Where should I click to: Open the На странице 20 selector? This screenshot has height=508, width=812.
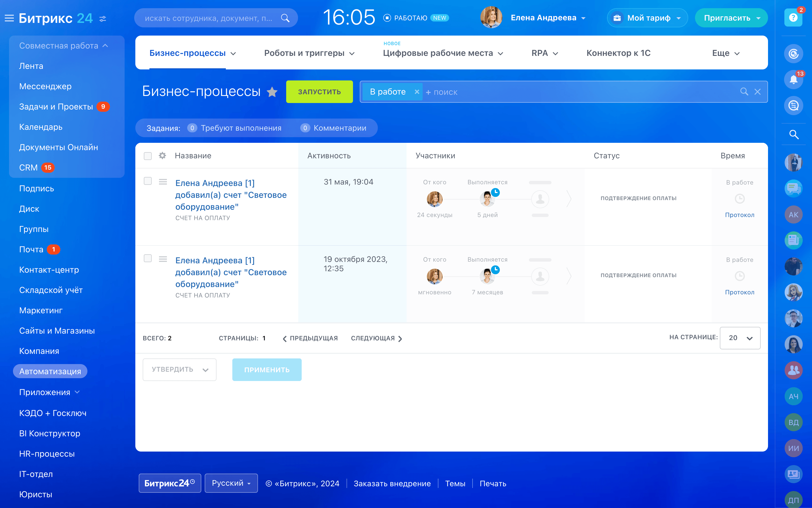(740, 338)
